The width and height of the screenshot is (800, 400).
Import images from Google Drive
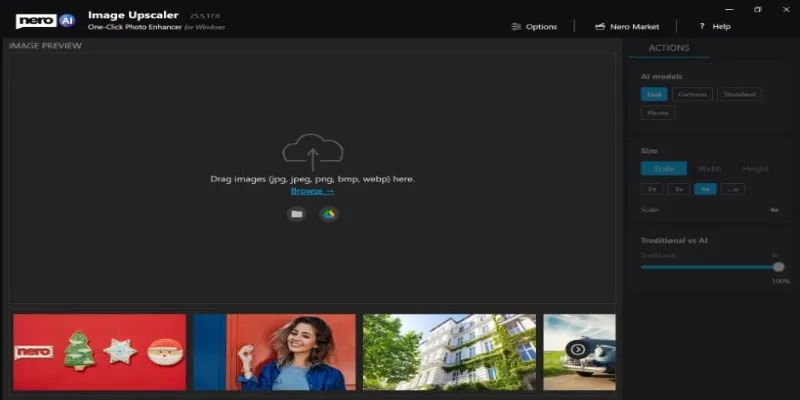[x=329, y=214]
